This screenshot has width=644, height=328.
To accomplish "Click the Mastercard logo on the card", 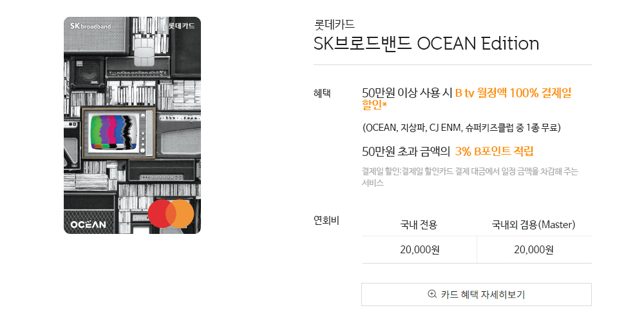I will (x=171, y=213).
